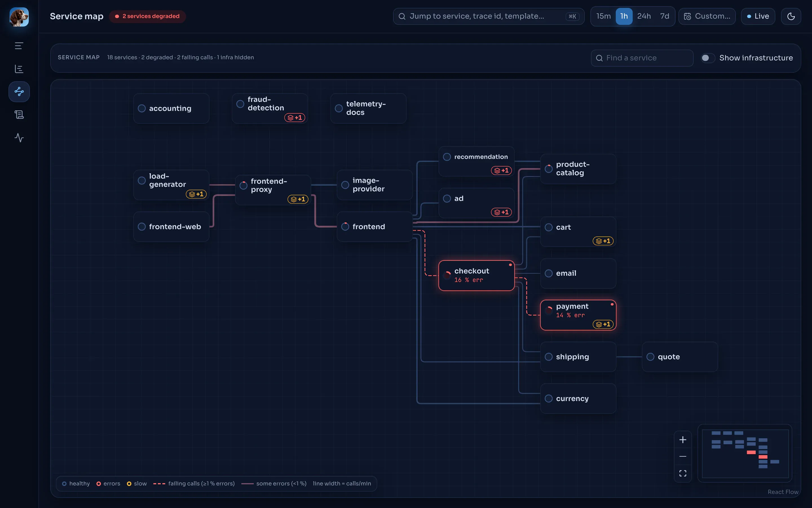The image size is (812, 508).
Task: Click the +1 infra badge on recommendation
Action: (501, 170)
